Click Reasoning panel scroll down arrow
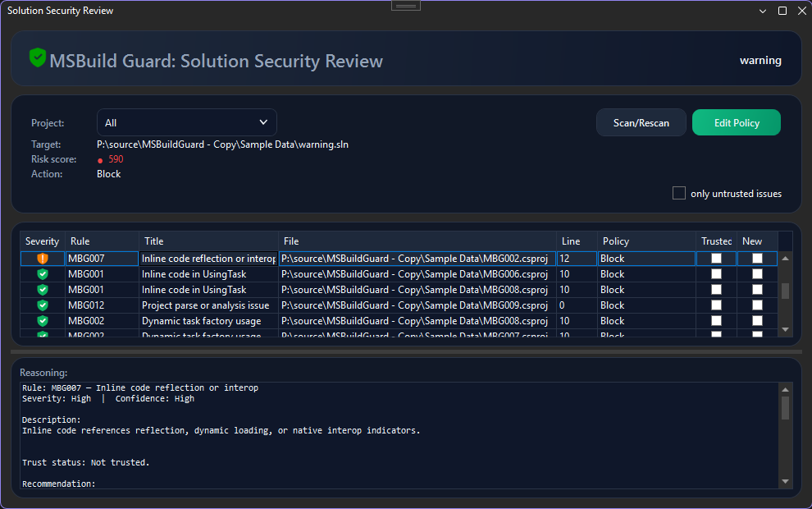The width and height of the screenshot is (812, 509). 785,482
